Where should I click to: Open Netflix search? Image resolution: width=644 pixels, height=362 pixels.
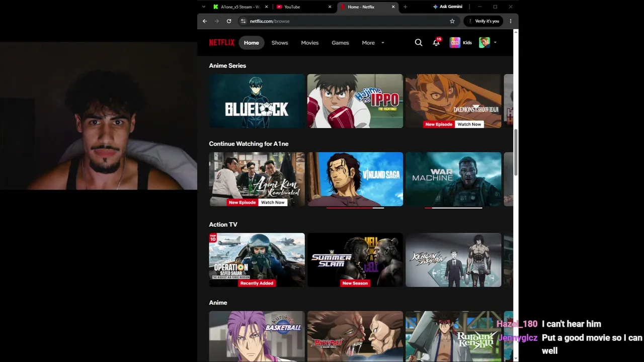tap(418, 43)
